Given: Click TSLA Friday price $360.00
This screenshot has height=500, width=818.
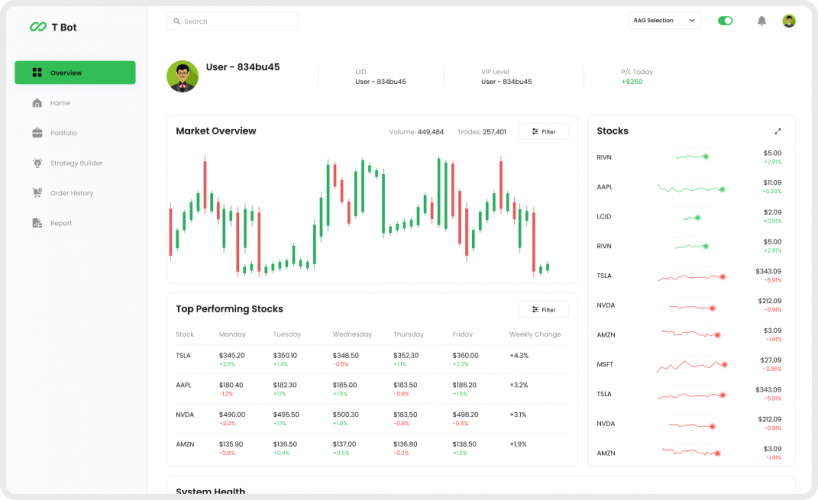Looking at the screenshot, I should 465,355.
